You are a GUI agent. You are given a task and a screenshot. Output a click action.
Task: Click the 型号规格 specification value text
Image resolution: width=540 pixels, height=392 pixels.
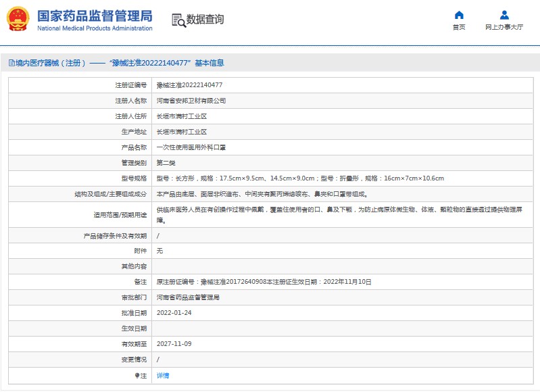[x=300, y=178]
